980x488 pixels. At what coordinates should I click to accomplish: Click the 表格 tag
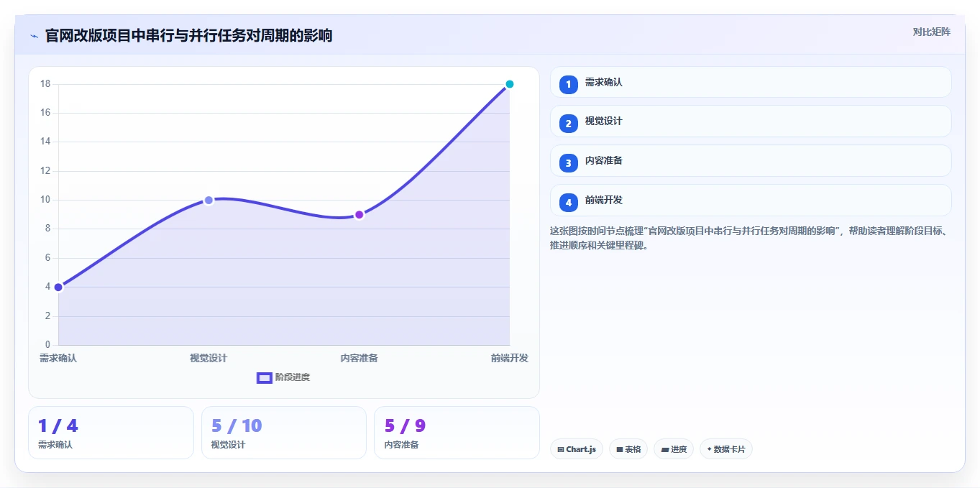(628, 449)
